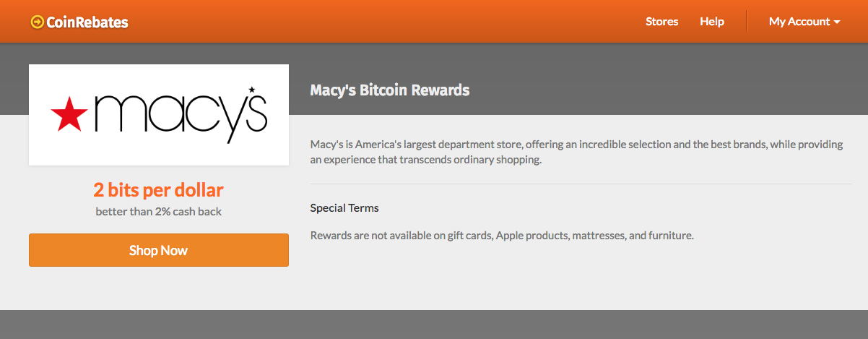Viewport: 868px width, 339px height.
Task: Click the horizontal divider above Special Terms
Action: point(581,184)
